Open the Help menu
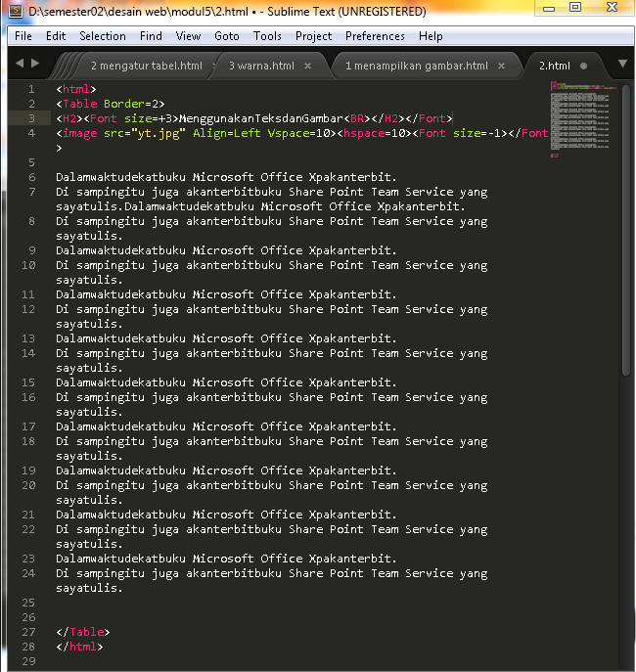This screenshot has width=636, height=672. click(431, 36)
